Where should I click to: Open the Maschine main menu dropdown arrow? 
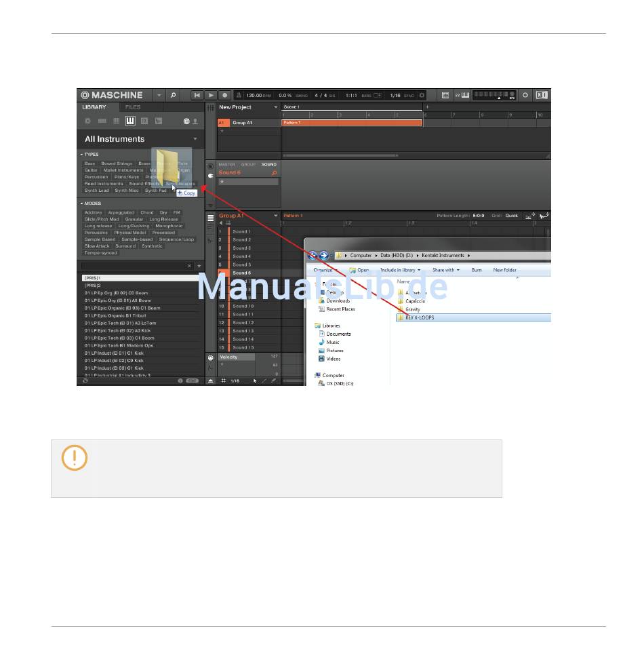coord(159,95)
